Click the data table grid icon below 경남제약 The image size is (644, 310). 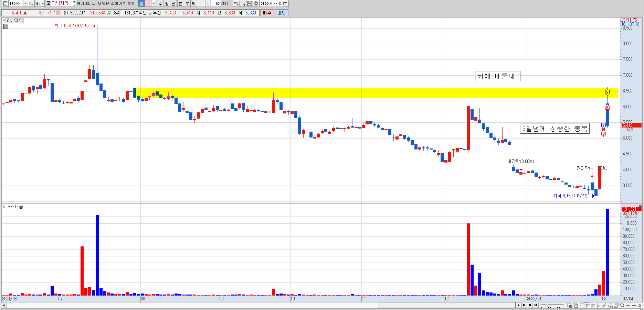[6, 26]
